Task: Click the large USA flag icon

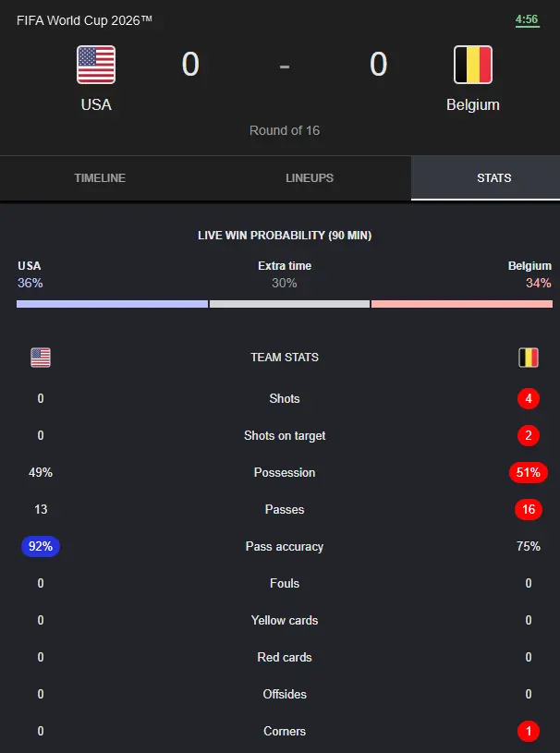Action: pos(96,65)
